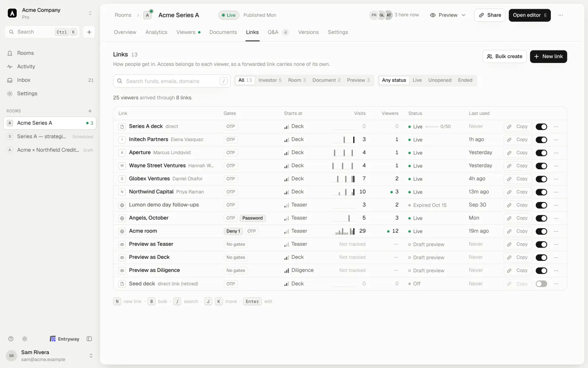Image resolution: width=588 pixels, height=368 pixels.
Task: Open more options ellipsis in the top header
Action: click(560, 15)
